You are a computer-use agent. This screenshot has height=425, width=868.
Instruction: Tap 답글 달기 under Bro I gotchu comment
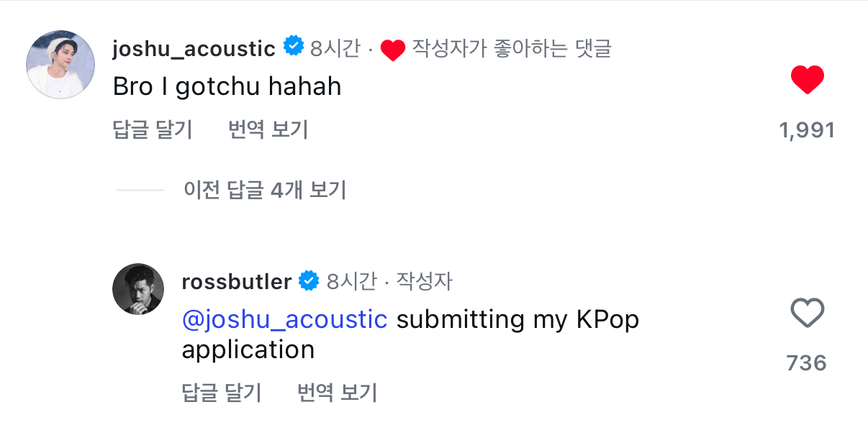point(153,129)
